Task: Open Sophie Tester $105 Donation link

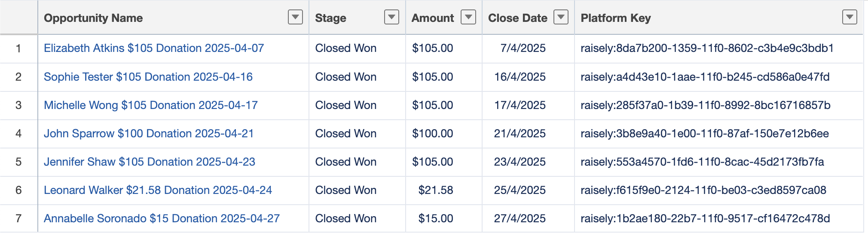Action: [148, 77]
